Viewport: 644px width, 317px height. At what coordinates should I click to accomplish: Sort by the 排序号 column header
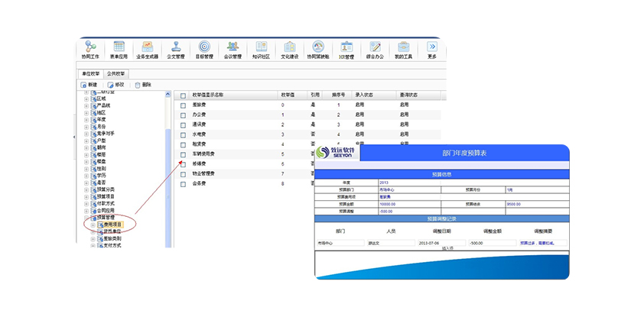(338, 95)
